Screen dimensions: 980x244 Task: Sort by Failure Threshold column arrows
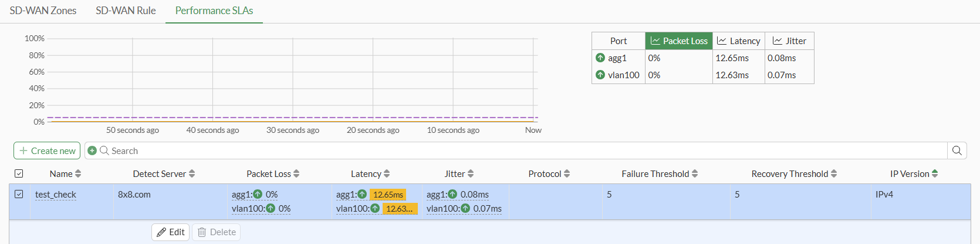click(x=695, y=173)
